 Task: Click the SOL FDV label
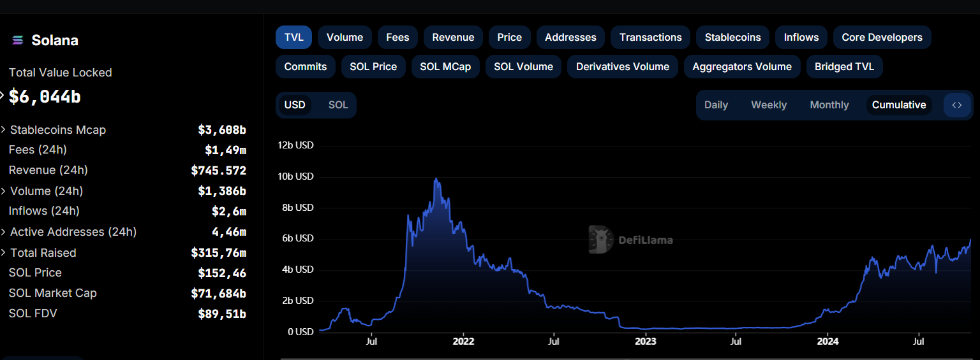click(33, 313)
